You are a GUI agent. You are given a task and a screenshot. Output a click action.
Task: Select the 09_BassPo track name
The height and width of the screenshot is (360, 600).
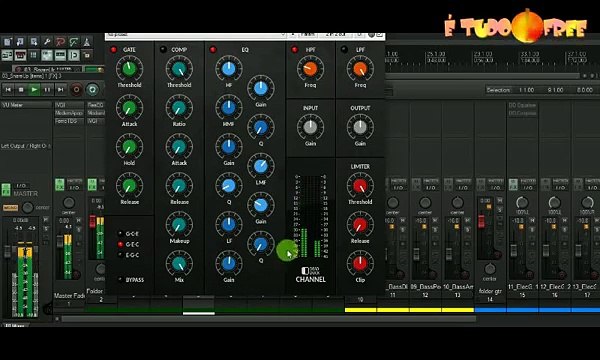[425, 286]
